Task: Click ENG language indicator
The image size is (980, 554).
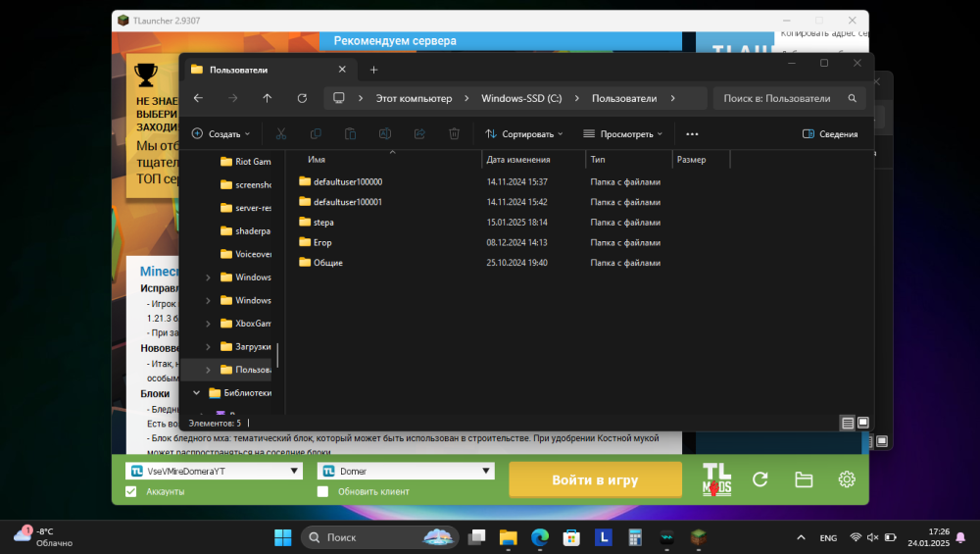Action: (x=828, y=537)
